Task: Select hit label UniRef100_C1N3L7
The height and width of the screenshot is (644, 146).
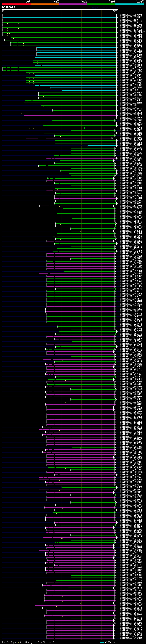Action: pyautogui.click(x=131, y=100)
